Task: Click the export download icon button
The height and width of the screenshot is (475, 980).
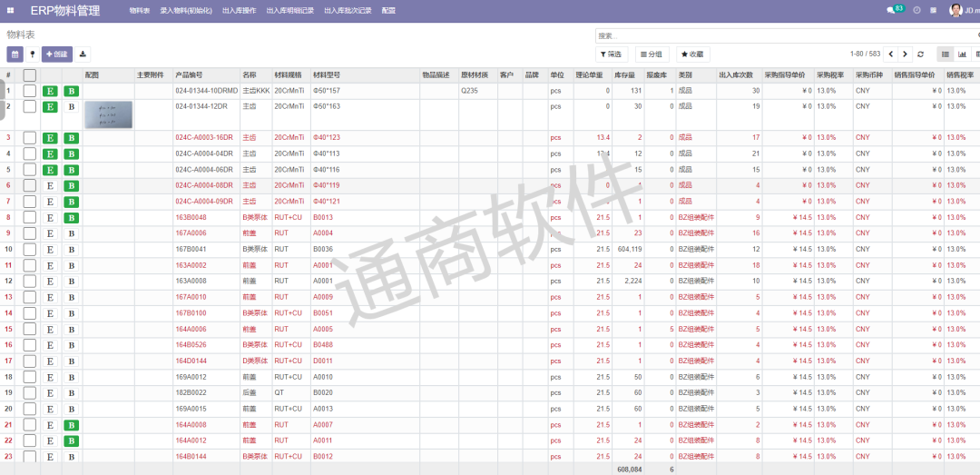Action: click(x=83, y=54)
